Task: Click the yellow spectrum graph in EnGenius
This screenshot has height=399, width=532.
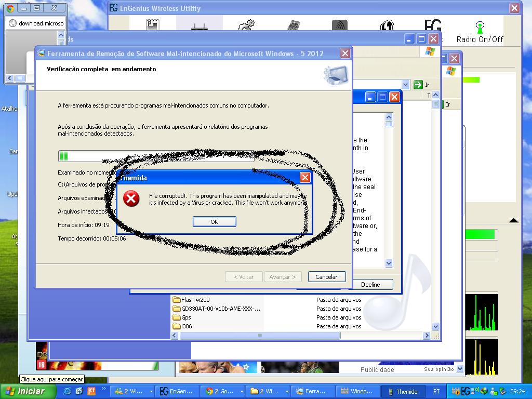Action: 482,357
